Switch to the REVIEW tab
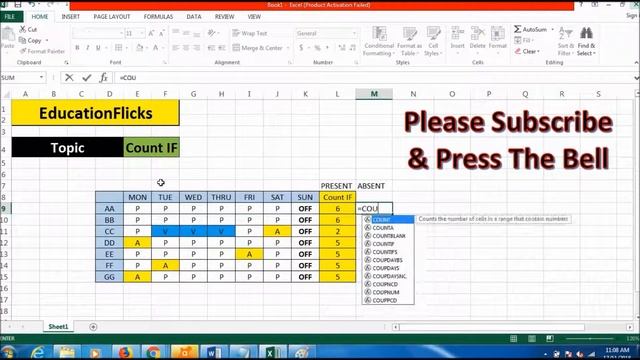The image size is (640, 360). click(x=224, y=17)
